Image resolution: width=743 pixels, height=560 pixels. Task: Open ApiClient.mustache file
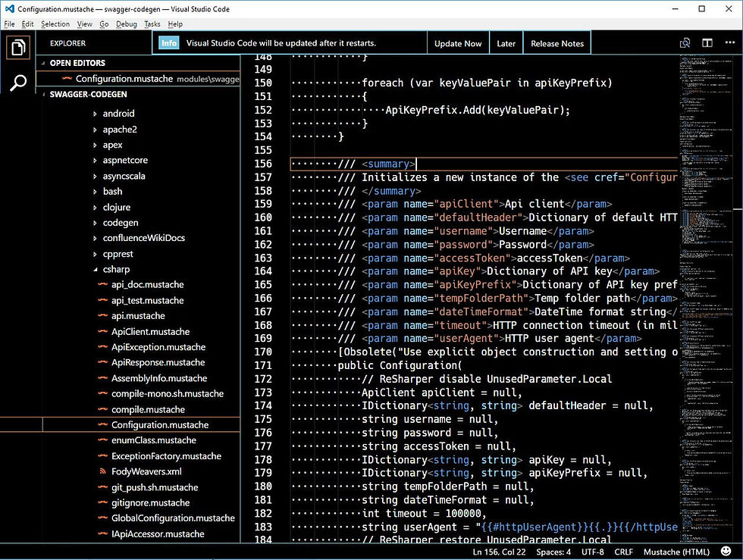[x=150, y=332]
